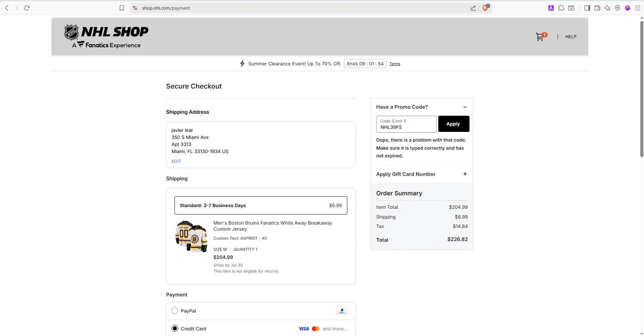
Task: Open the purple A extension
Action: pos(551,8)
